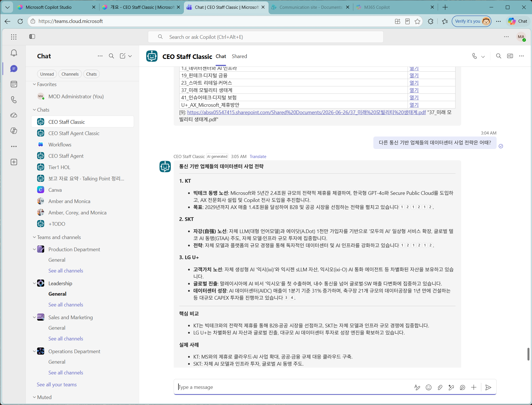Open the MA profile avatar

521,37
